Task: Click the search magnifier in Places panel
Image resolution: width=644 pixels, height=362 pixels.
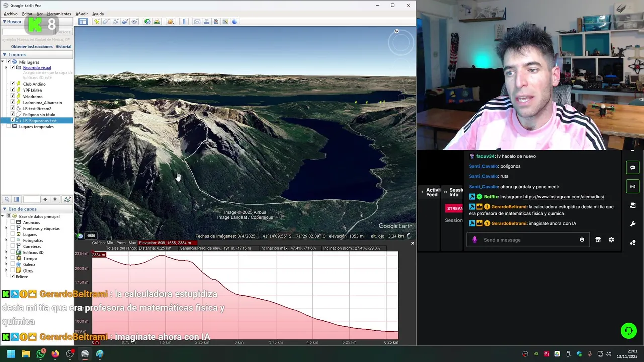Action: [7, 199]
